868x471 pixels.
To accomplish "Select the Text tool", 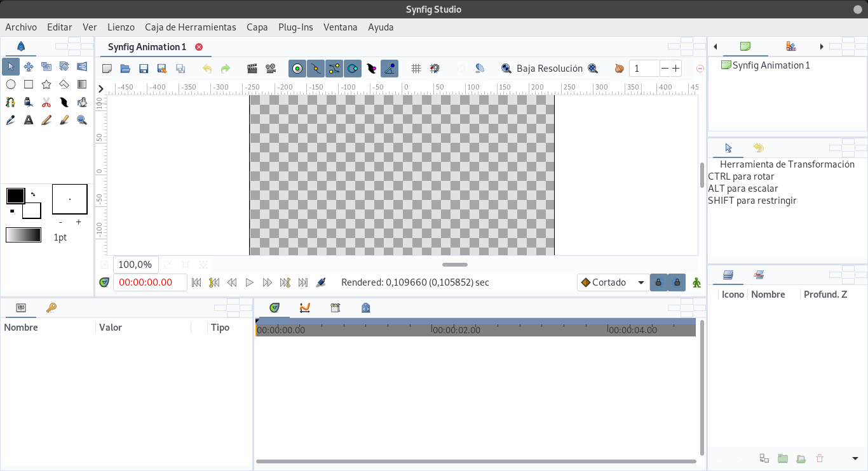I will 29,120.
